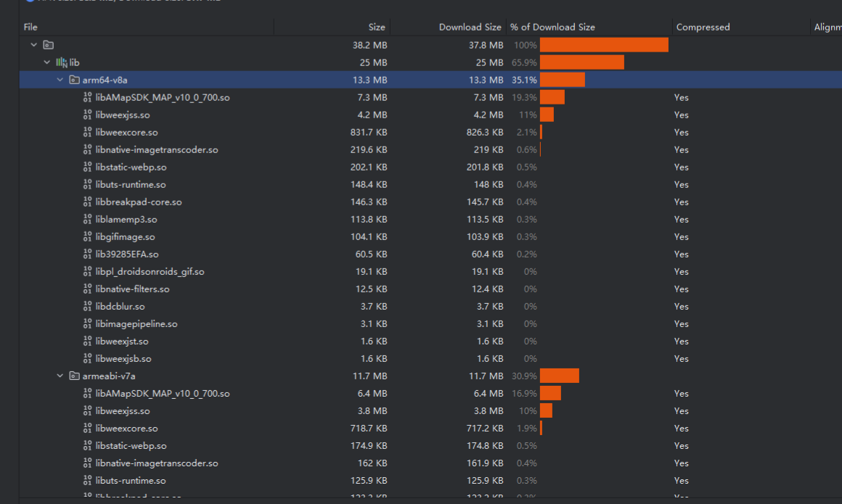This screenshot has height=504, width=842.
Task: Collapse the root APK node chevron
Action: (33, 45)
